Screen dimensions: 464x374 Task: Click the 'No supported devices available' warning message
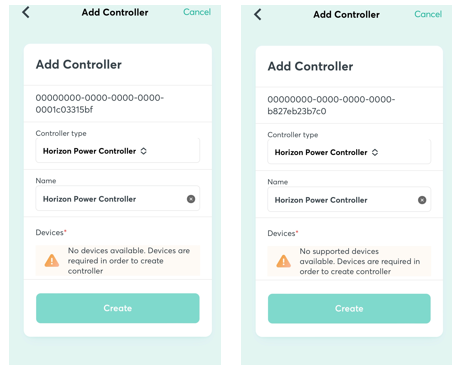point(360,261)
